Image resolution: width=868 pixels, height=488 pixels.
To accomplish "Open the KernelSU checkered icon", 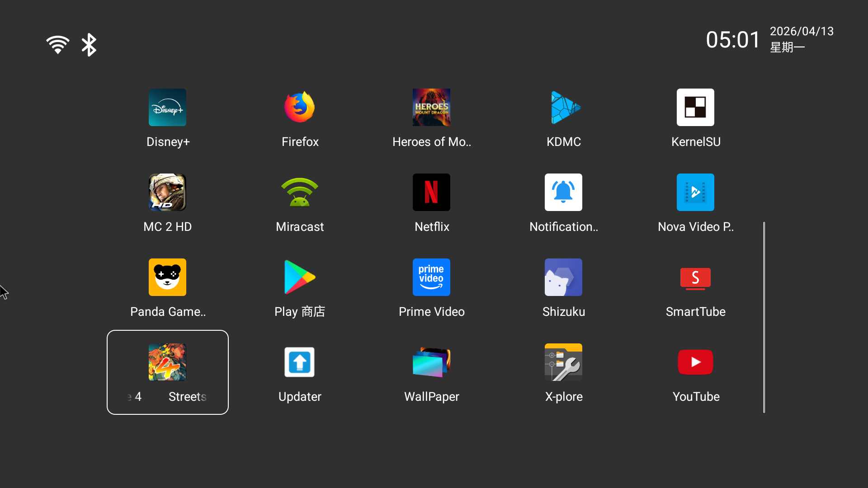I will coord(695,107).
